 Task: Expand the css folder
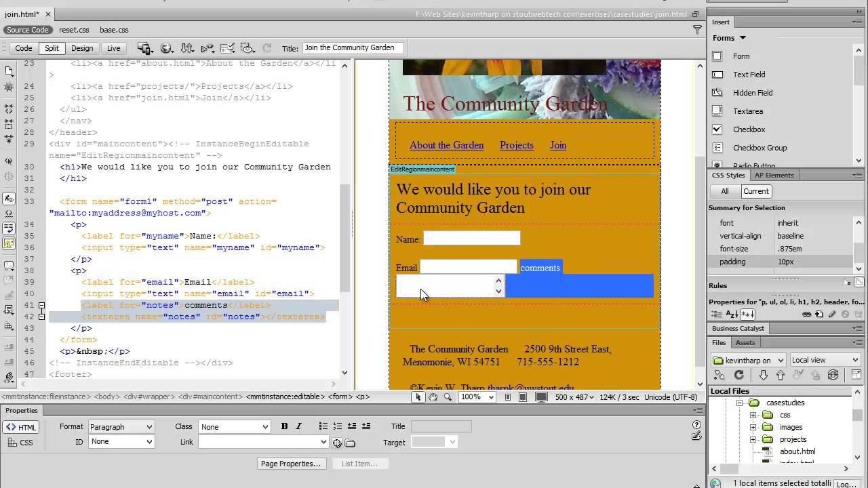click(753, 415)
